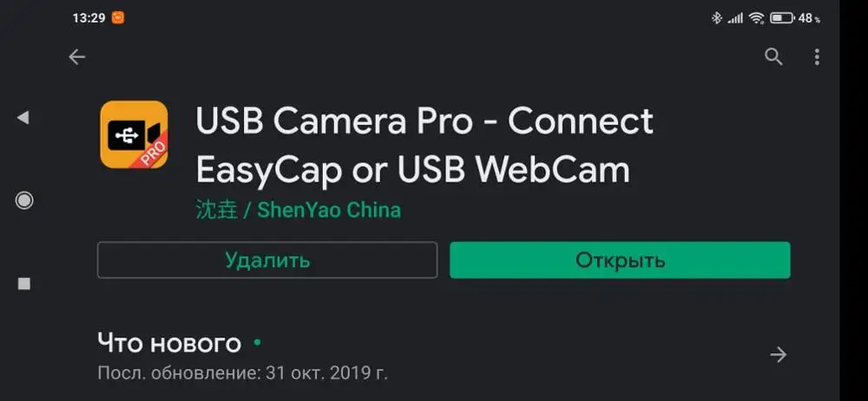Tap the Что нового heading
Screen dimensions: 868x401
click(169, 344)
